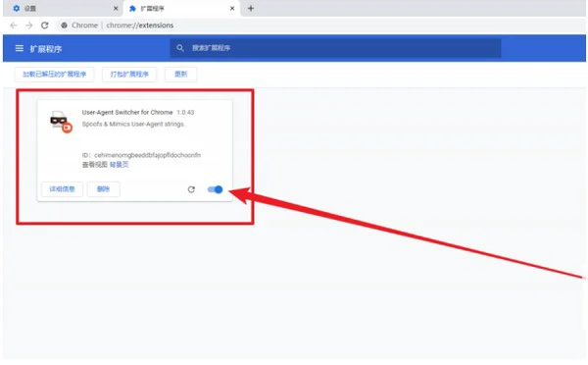Open the hamburger menu in extensions header
588x365 pixels.
pos(20,48)
